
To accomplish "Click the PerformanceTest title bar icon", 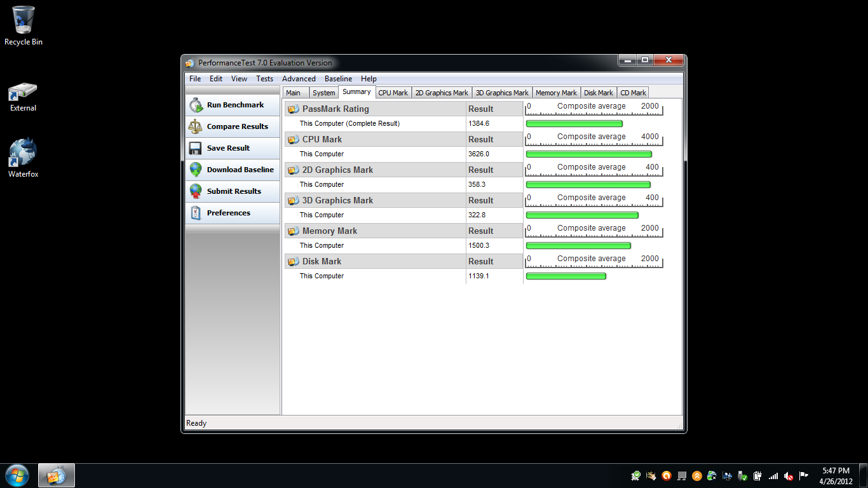I will click(x=190, y=63).
